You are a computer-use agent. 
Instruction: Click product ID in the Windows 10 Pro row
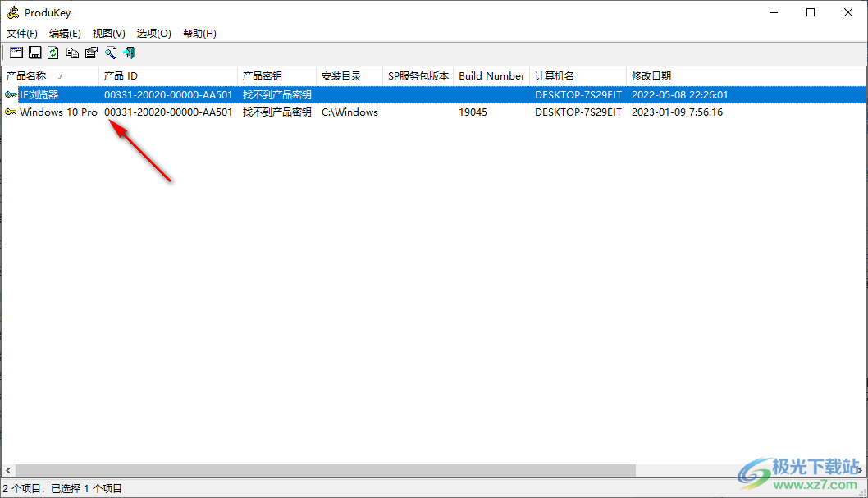(x=168, y=112)
